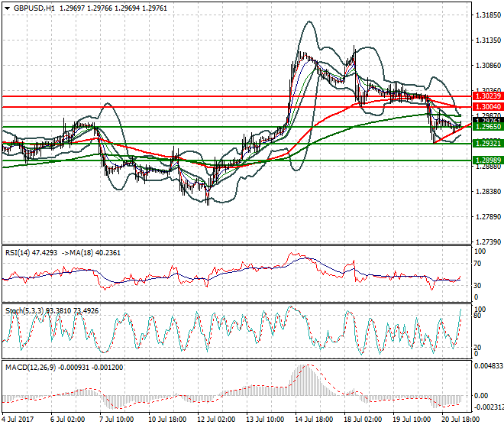
Task: Select the 1.31850 price axis value
Action: (x=488, y=15)
